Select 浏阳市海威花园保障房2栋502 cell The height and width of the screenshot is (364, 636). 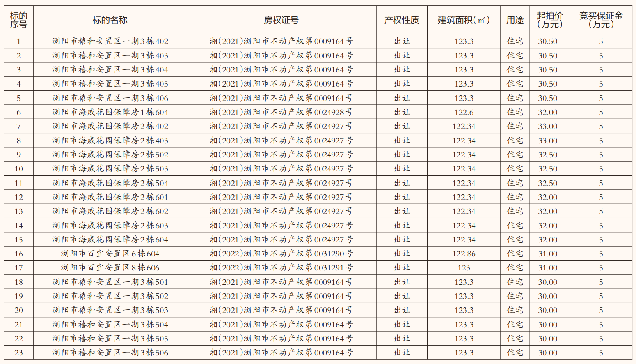pos(110,155)
